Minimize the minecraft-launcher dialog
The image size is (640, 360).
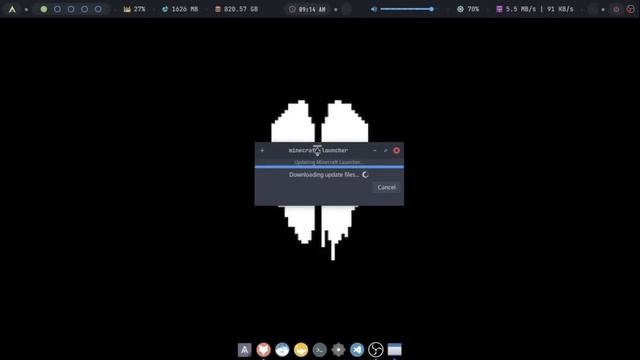pos(375,151)
